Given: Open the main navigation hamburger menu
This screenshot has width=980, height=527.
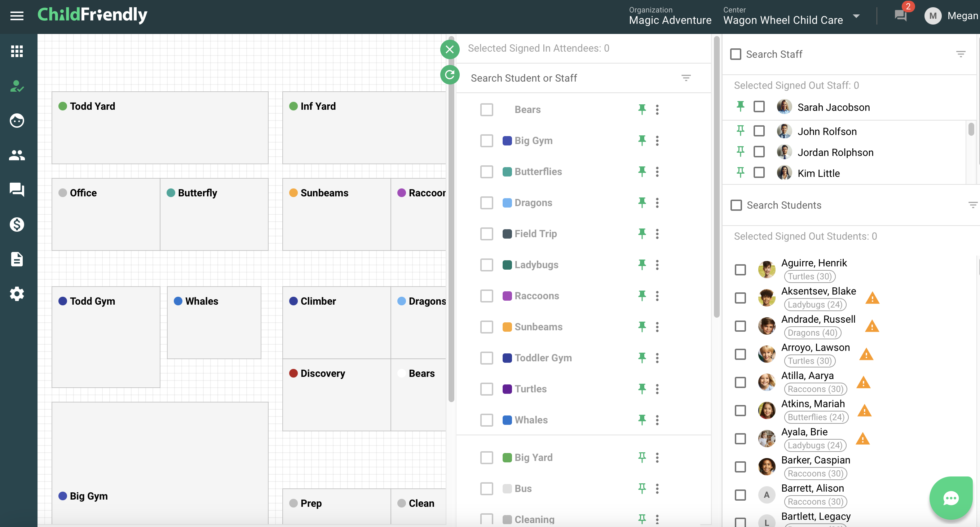Looking at the screenshot, I should point(17,16).
